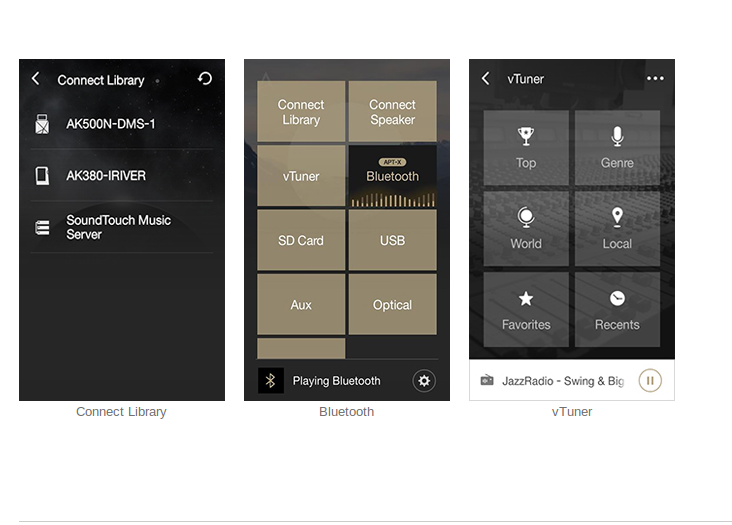Click radio icon in now-playing bar
732x525 pixels.
tap(487, 380)
